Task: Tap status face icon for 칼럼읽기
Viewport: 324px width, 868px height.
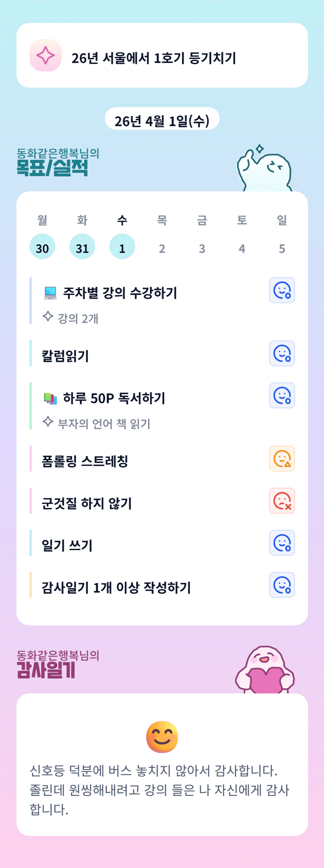Action: pos(282,353)
